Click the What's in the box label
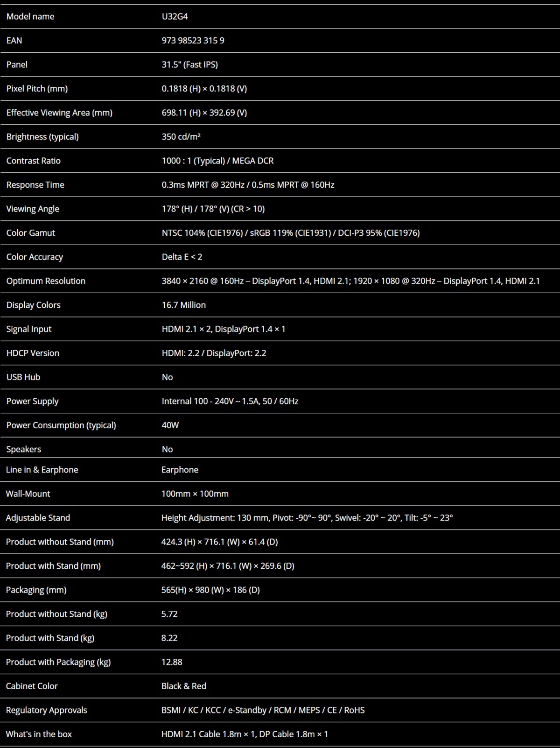The image size is (560, 748). pyautogui.click(x=39, y=734)
